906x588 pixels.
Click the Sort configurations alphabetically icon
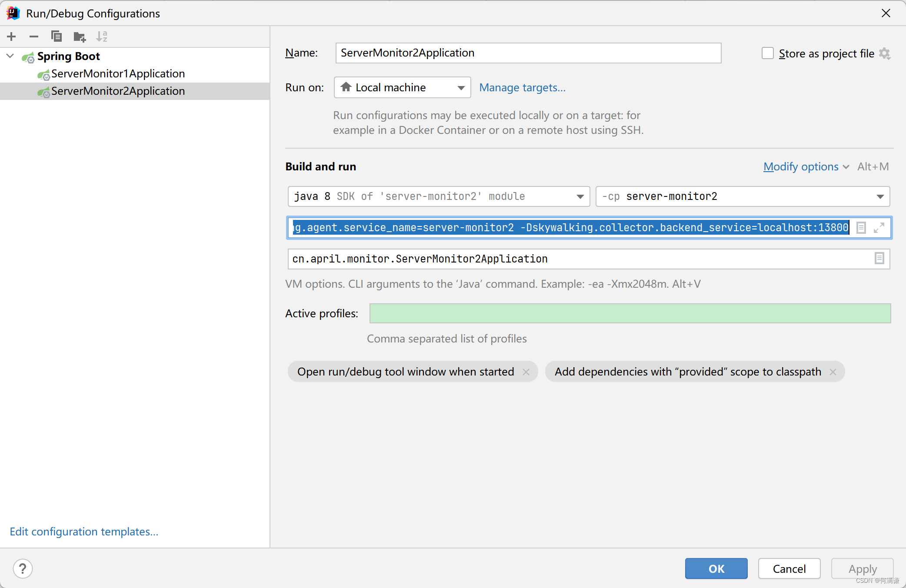pyautogui.click(x=102, y=37)
